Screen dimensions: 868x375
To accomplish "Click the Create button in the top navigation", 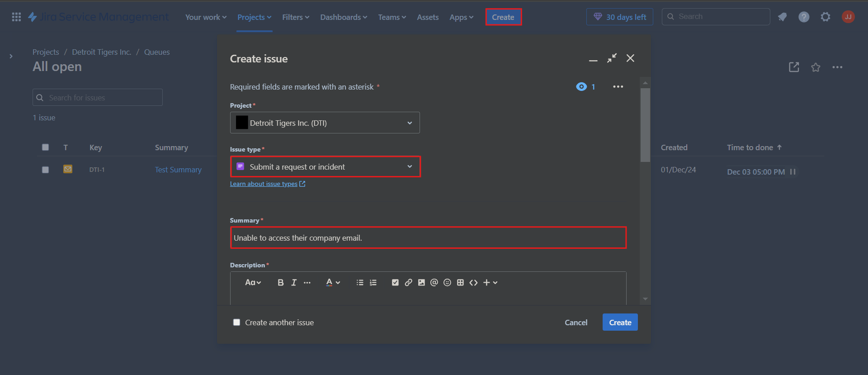I will pyautogui.click(x=503, y=17).
